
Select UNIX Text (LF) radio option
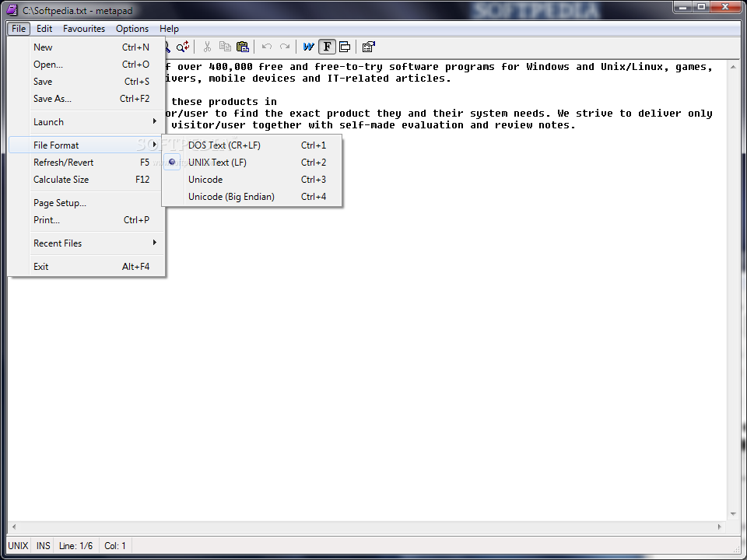(252, 163)
